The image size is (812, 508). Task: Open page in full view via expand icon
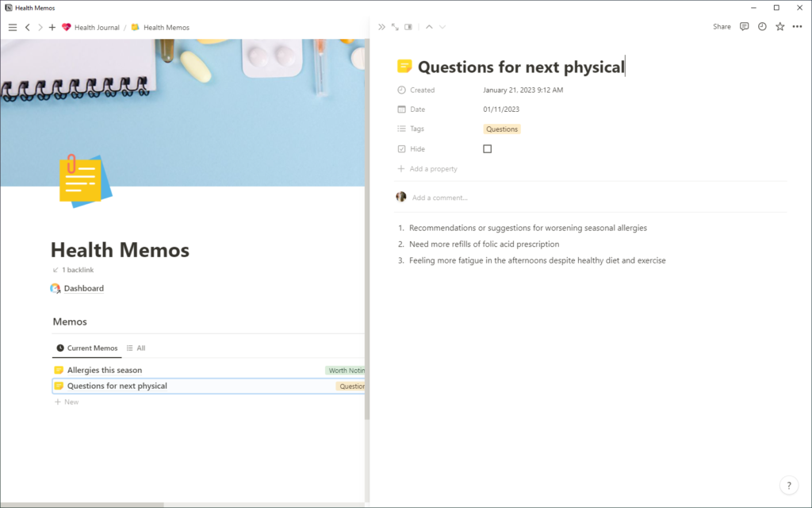tap(395, 27)
